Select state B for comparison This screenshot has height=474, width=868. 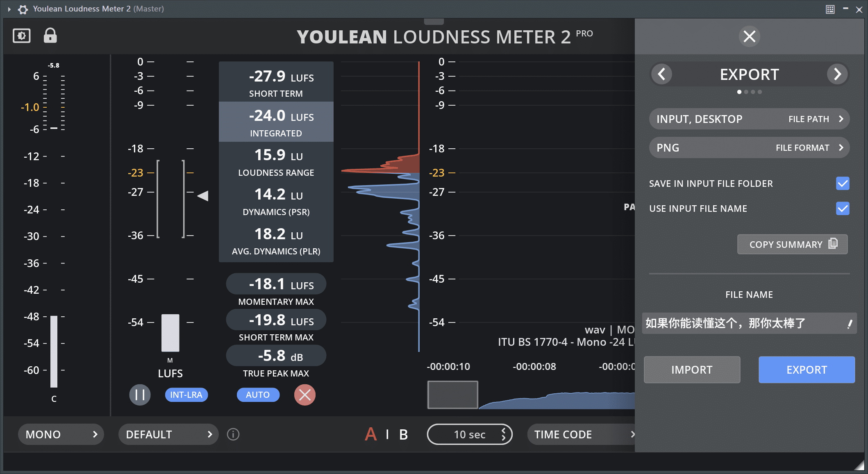click(x=403, y=434)
